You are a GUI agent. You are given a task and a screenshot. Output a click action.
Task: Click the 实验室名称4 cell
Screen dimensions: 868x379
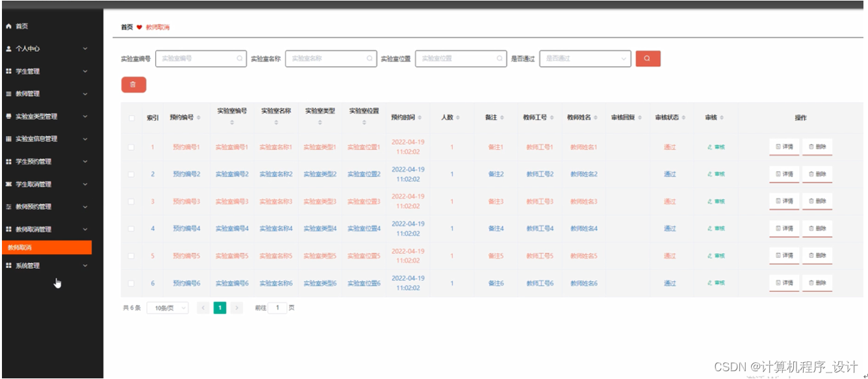(x=276, y=229)
